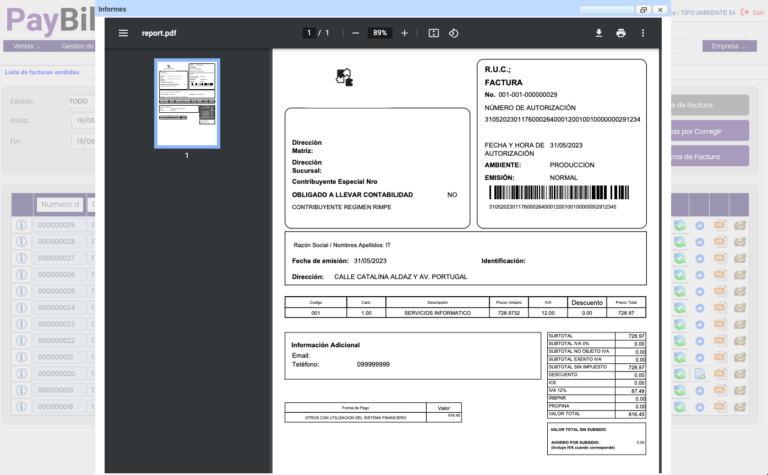768x475 pixels.
Task: Click info icon for invoice 000000029
Action: click(20, 225)
